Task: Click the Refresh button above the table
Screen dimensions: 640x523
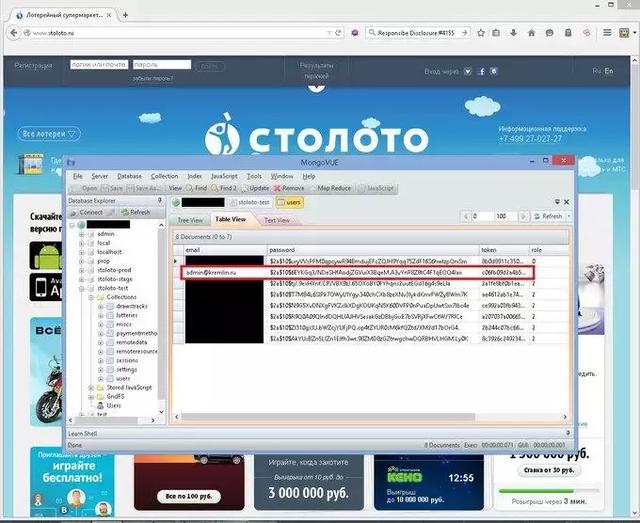Action: coord(548,216)
